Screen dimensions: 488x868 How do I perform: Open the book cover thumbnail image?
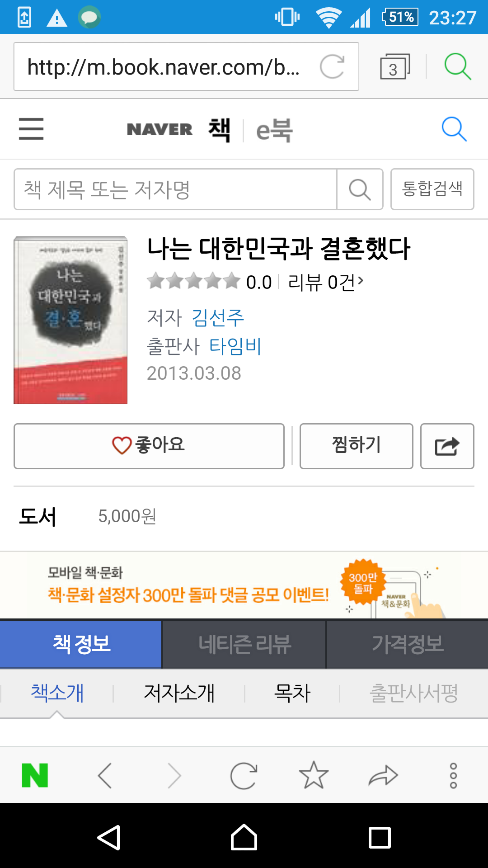(x=70, y=320)
